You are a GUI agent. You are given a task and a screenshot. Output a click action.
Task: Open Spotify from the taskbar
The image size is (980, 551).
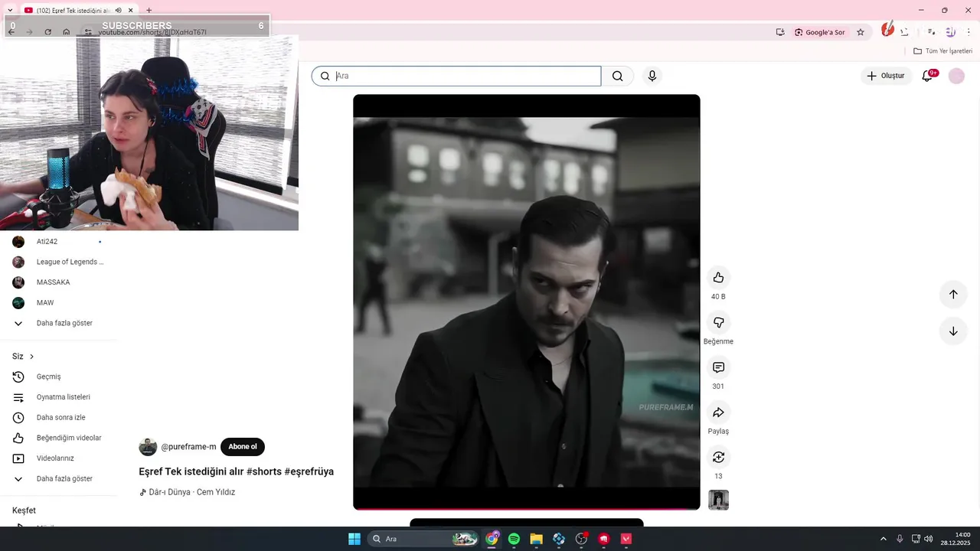pos(514,539)
